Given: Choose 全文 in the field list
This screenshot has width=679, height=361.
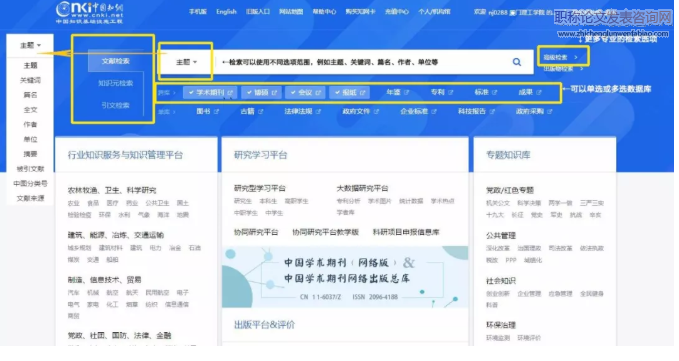Looking at the screenshot, I should coord(30,110).
